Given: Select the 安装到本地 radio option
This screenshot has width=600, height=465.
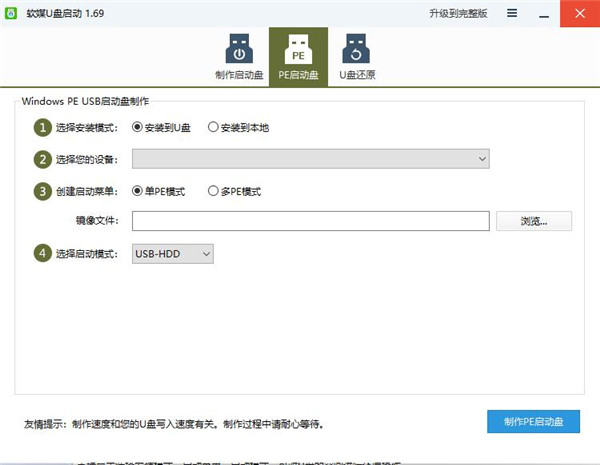Looking at the screenshot, I should (x=213, y=127).
